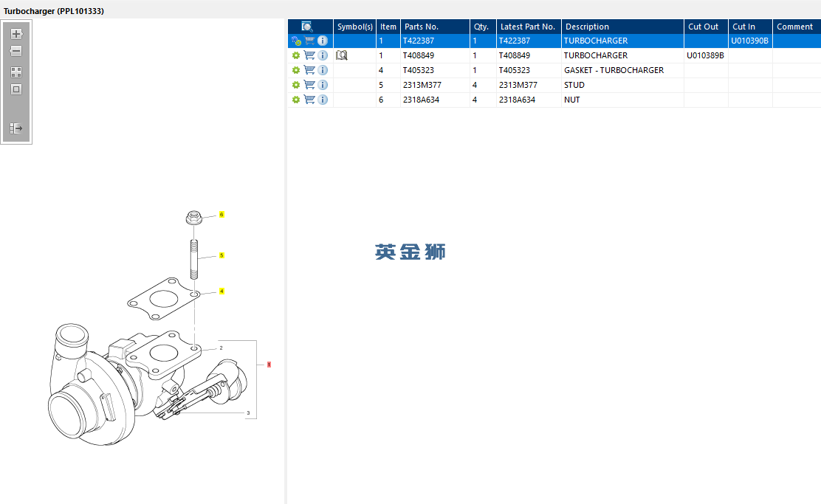Zoom out of the turbocharger diagram
821x504 pixels.
pos(16,51)
